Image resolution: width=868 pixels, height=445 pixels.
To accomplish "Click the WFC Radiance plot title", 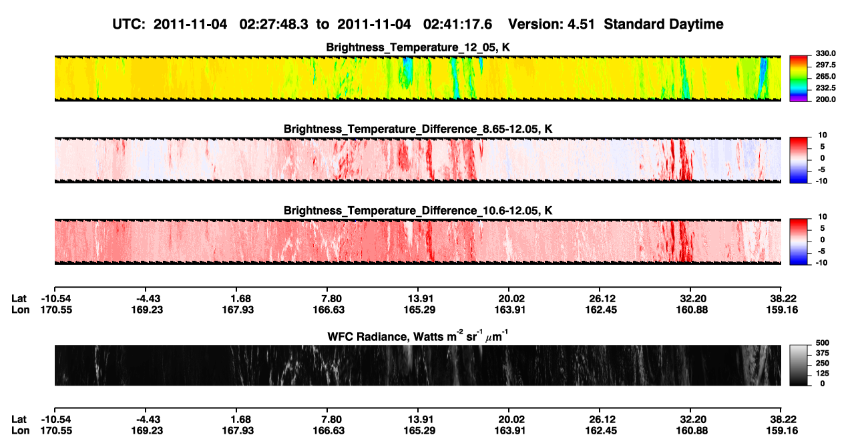I will (x=418, y=336).
